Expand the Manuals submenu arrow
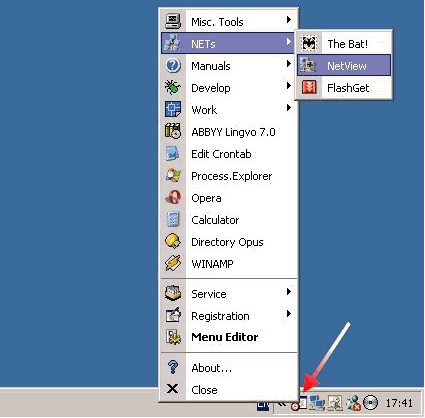Viewport: 425px width, 418px height. (289, 64)
